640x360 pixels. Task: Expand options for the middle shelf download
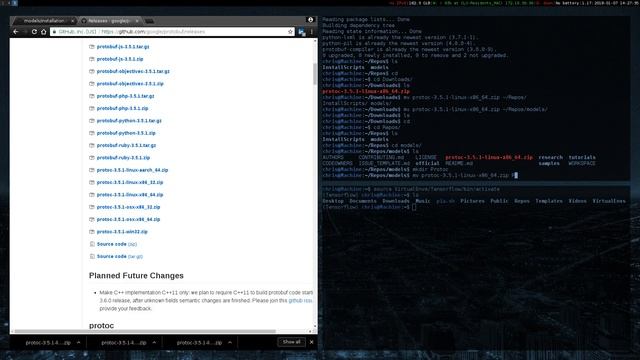154,342
